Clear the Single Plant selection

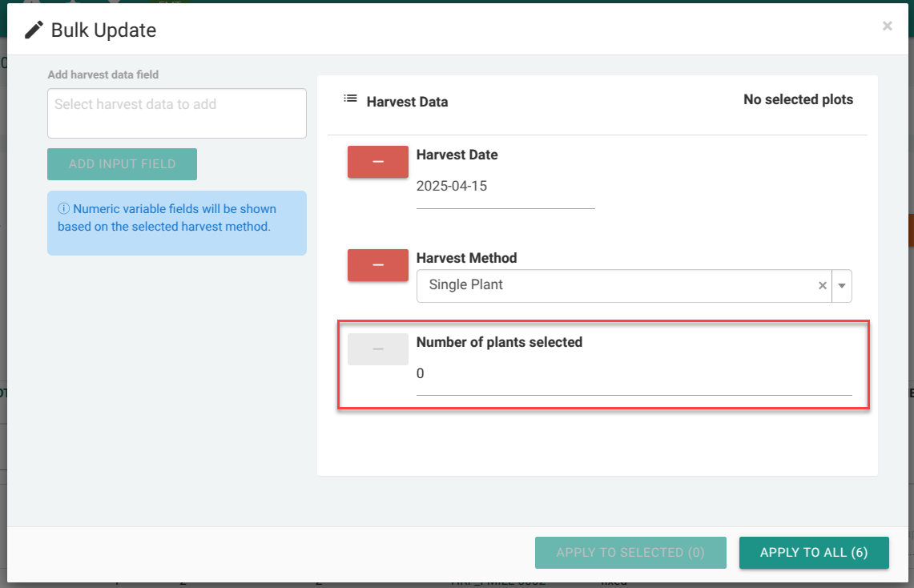(822, 286)
